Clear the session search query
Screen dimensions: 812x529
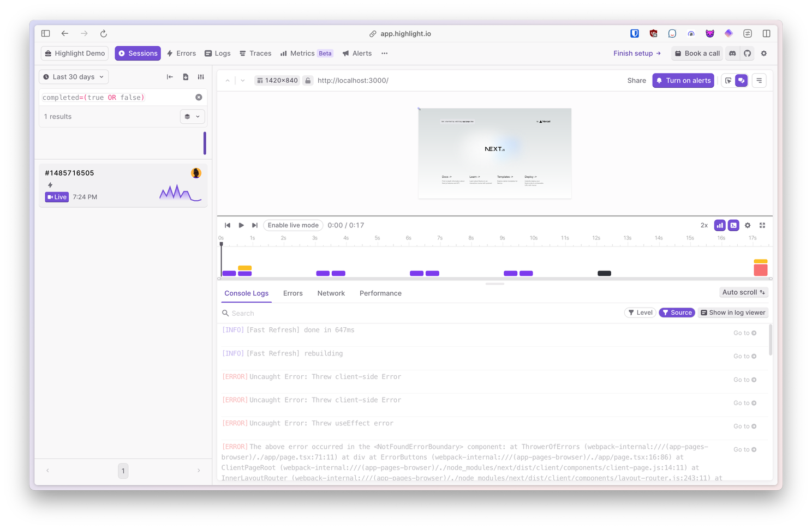point(199,98)
